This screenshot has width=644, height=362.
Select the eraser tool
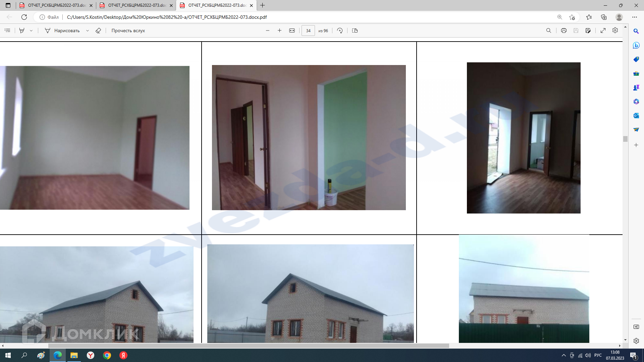[98, 31]
